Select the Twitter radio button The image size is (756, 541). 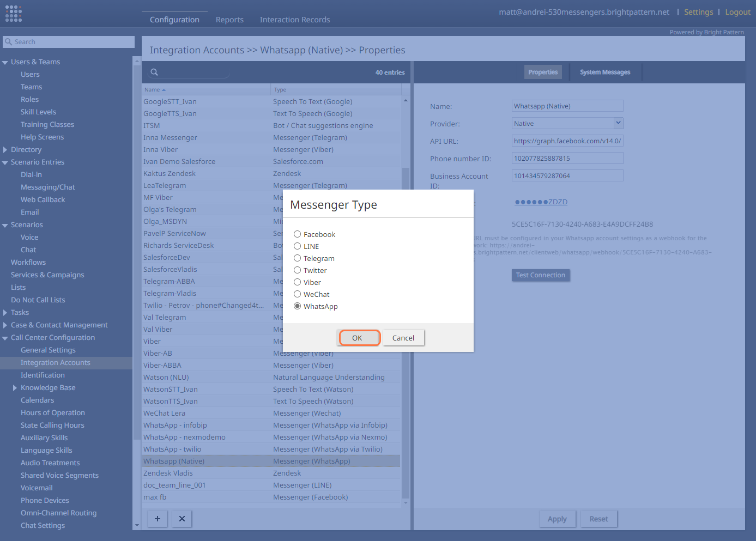297,270
